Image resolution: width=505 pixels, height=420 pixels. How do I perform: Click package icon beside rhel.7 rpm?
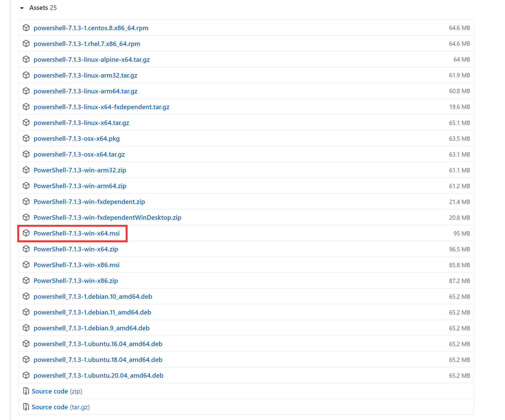click(x=26, y=43)
